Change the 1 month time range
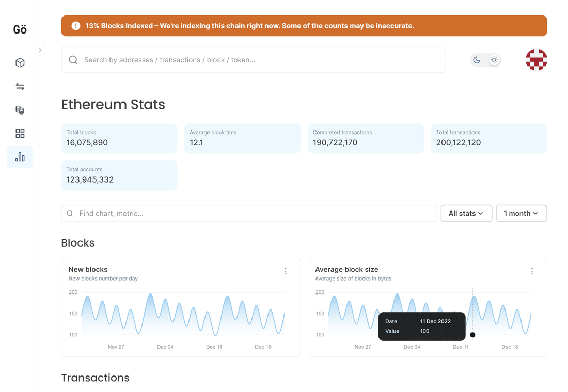 click(x=521, y=213)
